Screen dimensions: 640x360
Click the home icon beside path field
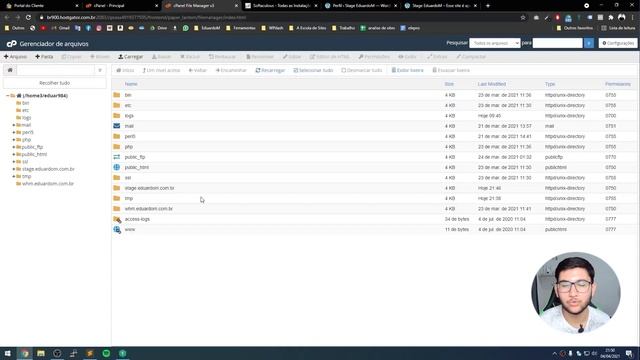pyautogui.click(x=10, y=70)
